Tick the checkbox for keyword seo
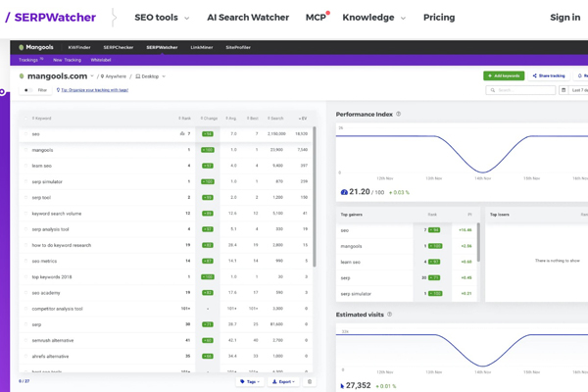 (x=25, y=134)
